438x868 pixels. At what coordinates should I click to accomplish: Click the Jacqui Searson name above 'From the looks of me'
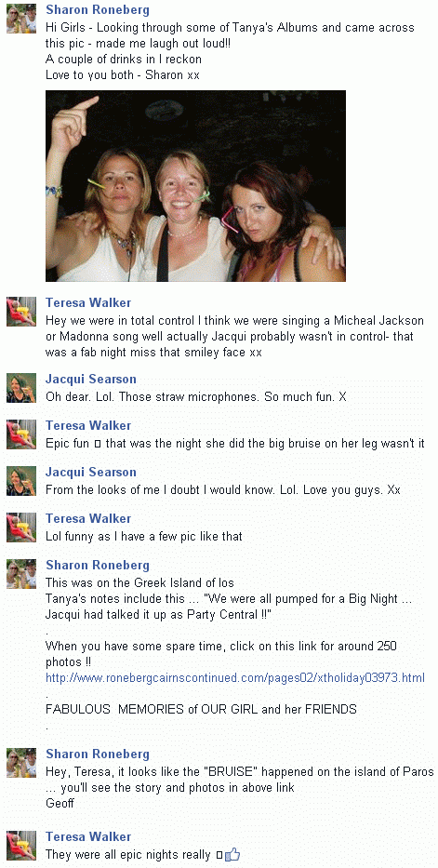click(91, 473)
